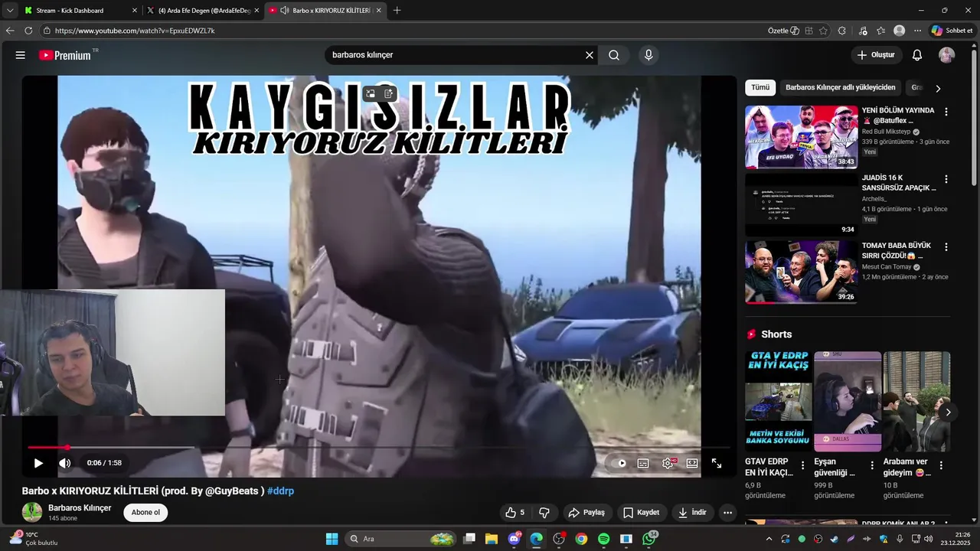Mute the video volume speaker
The width and height of the screenshot is (980, 551).
point(65,463)
